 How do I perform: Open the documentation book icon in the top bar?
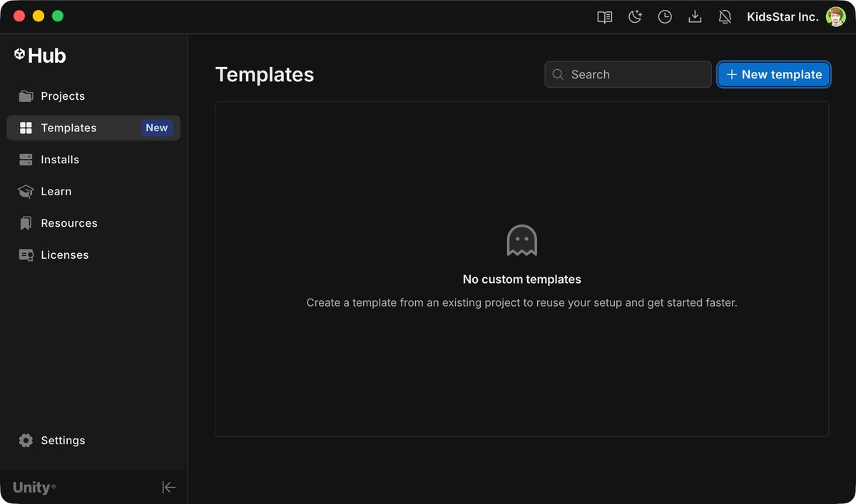[605, 17]
